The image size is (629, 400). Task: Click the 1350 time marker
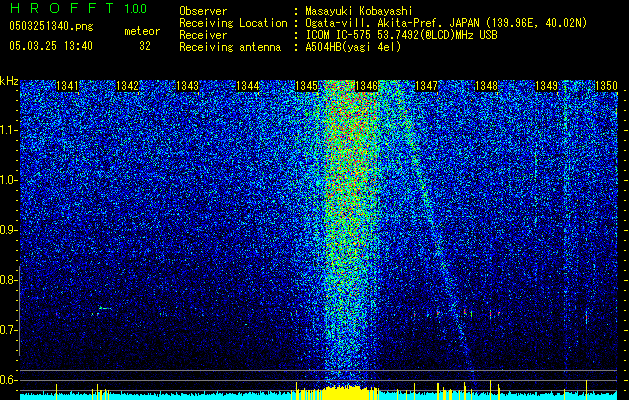click(606, 86)
